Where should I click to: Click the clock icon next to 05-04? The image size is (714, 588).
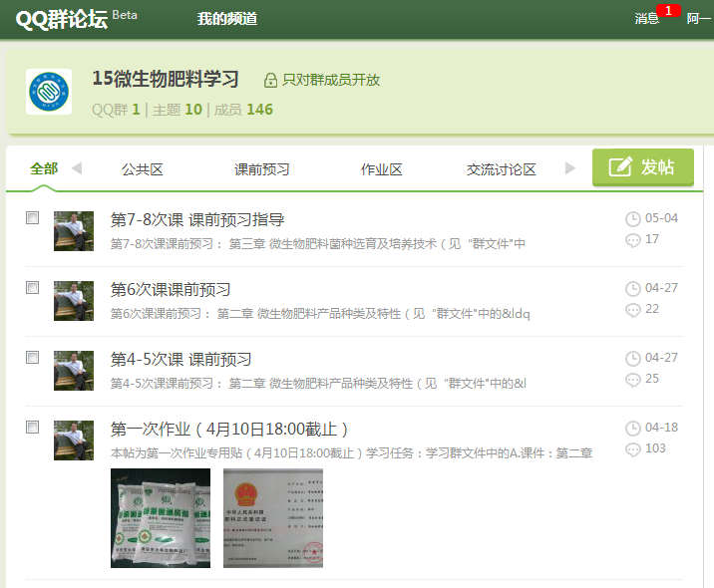pos(632,219)
